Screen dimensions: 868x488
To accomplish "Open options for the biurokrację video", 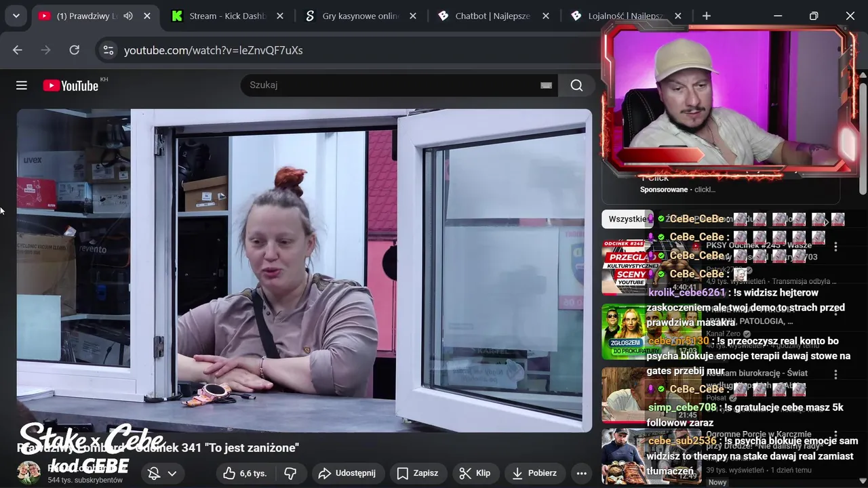I will 836,374.
